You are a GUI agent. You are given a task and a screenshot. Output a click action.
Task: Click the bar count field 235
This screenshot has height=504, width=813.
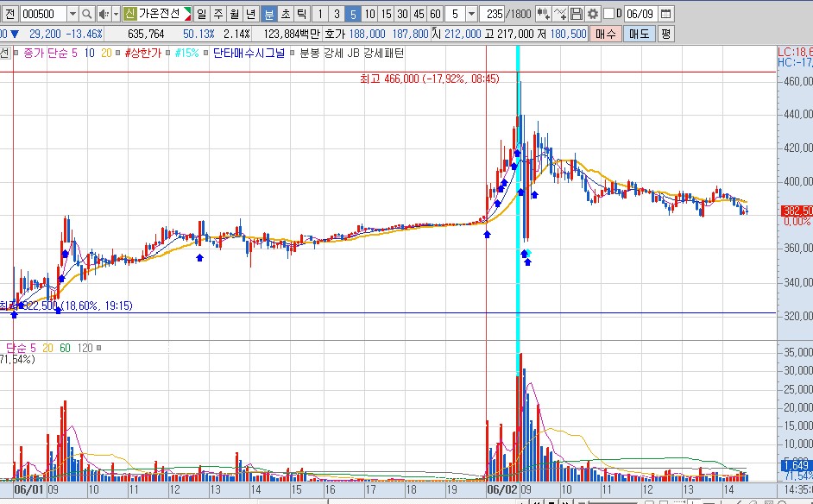coord(492,14)
